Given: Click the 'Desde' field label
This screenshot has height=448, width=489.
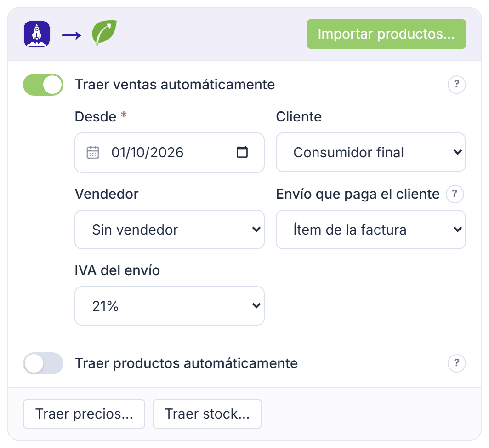Looking at the screenshot, I should pos(96,117).
